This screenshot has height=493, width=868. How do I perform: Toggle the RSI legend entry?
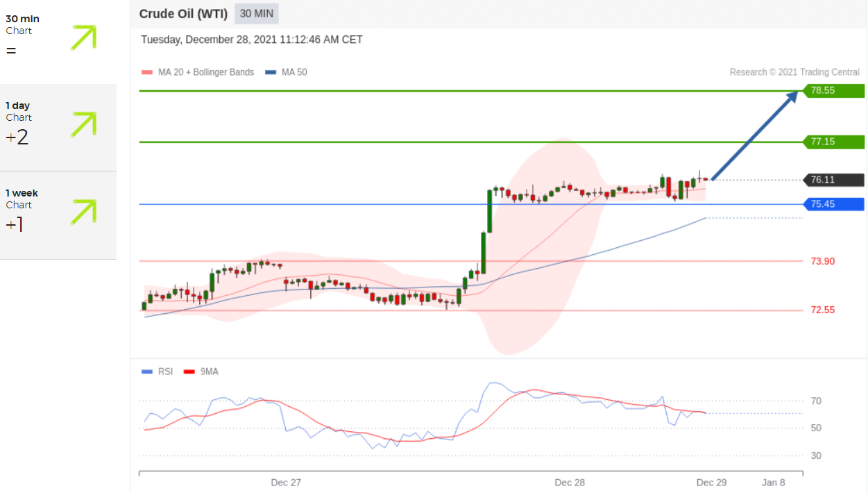pos(158,371)
